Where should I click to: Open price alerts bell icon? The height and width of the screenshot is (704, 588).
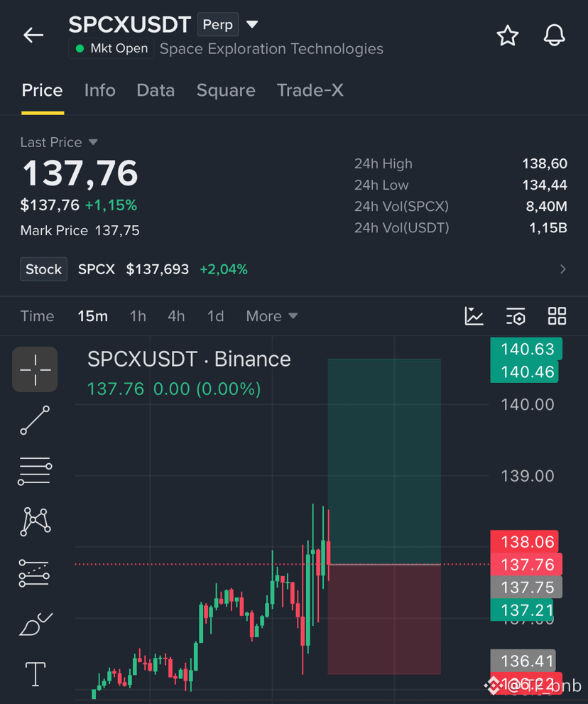555,35
